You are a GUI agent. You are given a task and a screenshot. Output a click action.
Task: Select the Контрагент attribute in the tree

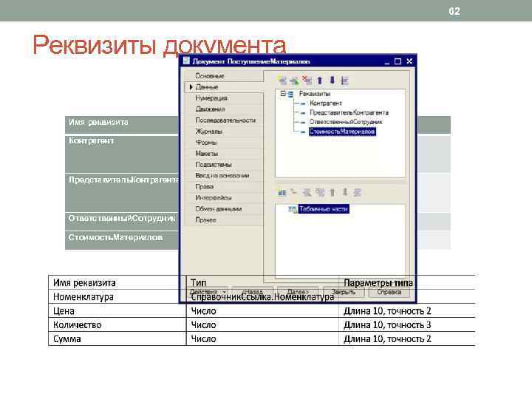point(325,103)
